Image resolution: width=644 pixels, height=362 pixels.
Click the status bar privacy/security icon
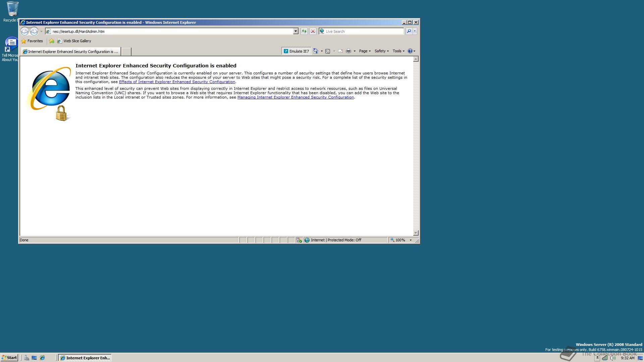[x=299, y=240]
